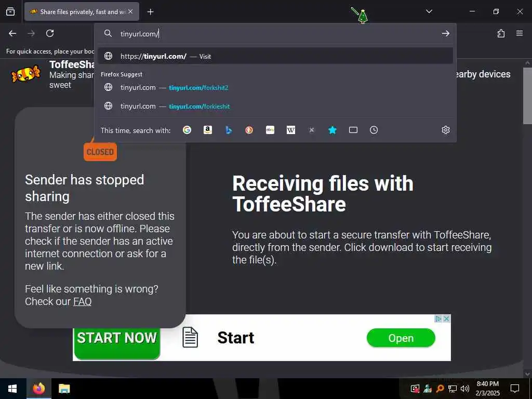The width and height of the screenshot is (532, 399).
Task: Close the advertisement with X icon
Action: [x=446, y=318]
